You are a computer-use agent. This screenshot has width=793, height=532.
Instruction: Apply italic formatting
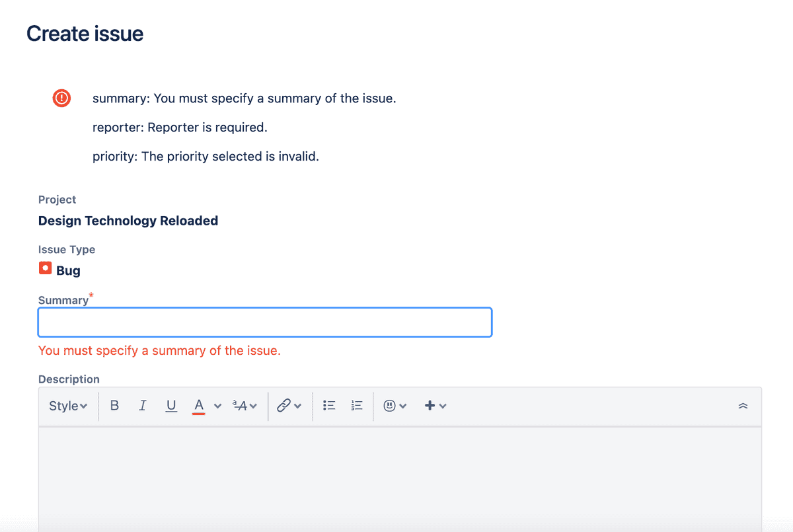(142, 405)
